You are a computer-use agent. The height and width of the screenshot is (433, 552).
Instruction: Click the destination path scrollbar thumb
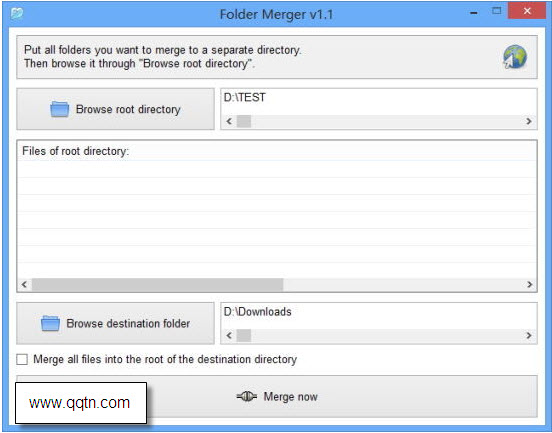[244, 335]
